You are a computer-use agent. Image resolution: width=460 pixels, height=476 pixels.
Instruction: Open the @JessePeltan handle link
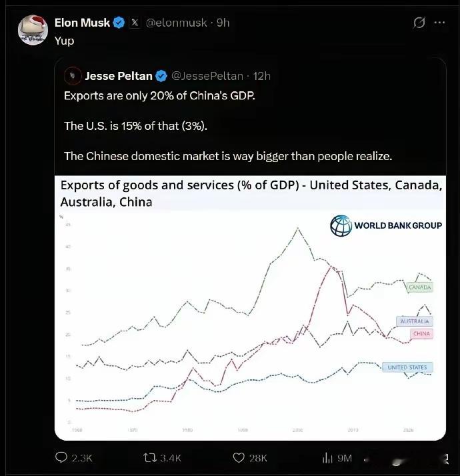[208, 75]
